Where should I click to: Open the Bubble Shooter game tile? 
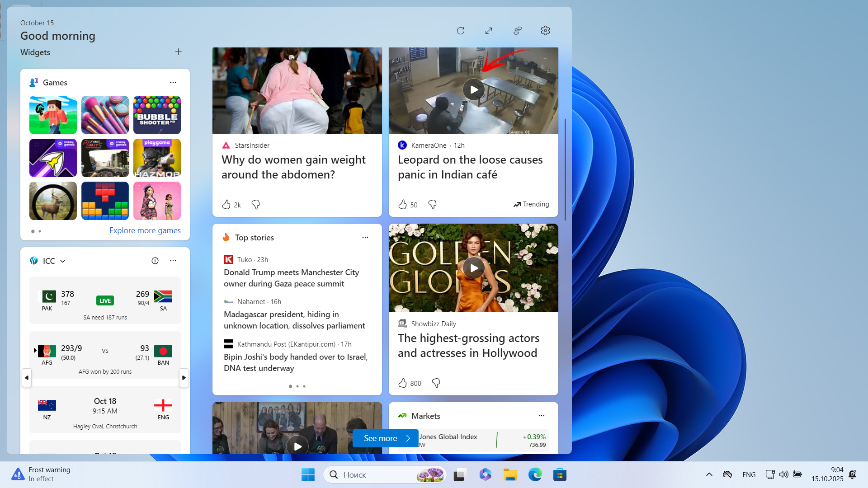pyautogui.click(x=157, y=115)
